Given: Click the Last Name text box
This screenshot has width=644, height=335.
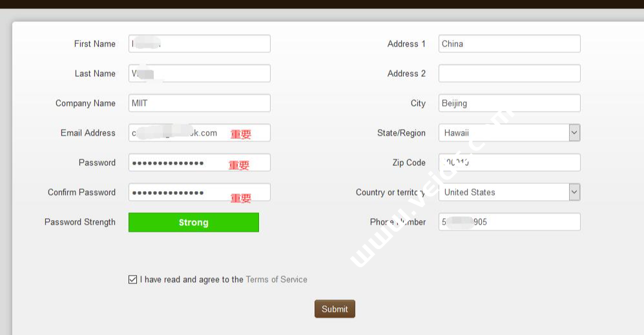Looking at the screenshot, I should [199, 74].
